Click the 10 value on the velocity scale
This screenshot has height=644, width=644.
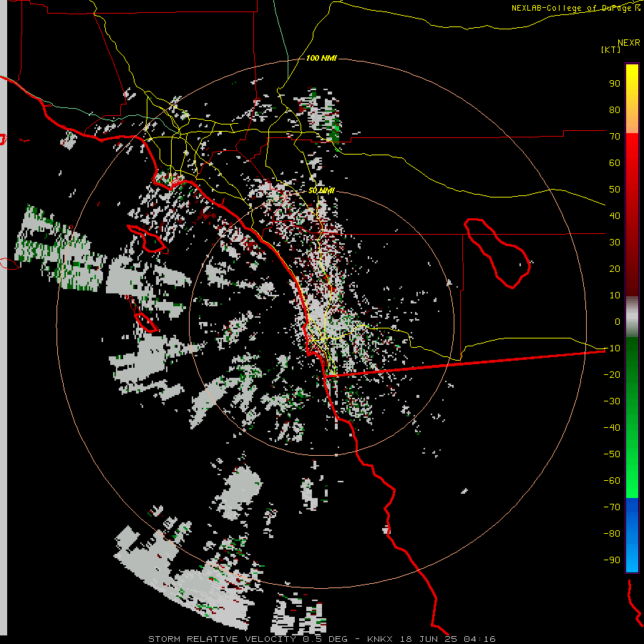[x=615, y=296]
